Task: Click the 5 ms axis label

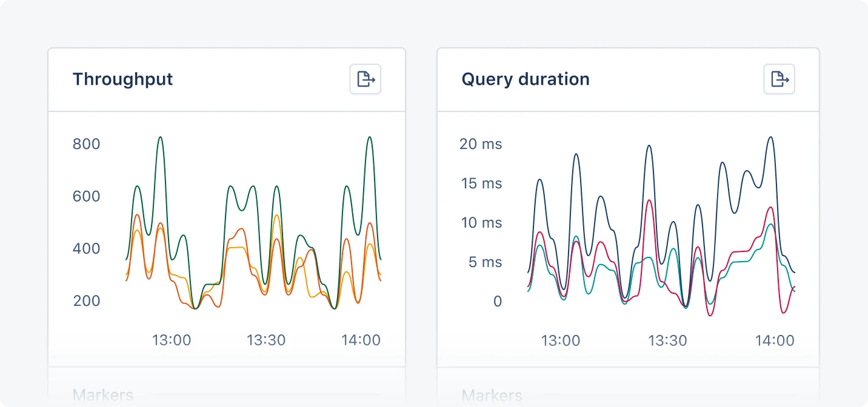Action: [x=486, y=262]
